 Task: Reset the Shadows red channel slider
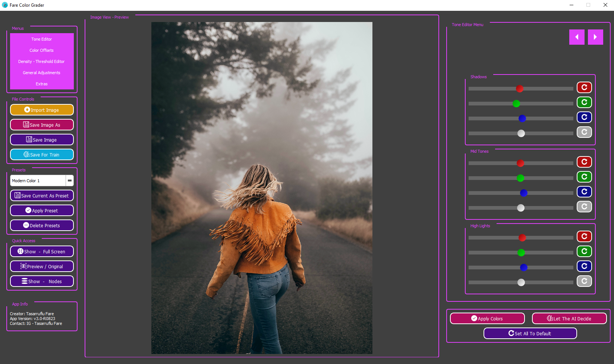584,88
